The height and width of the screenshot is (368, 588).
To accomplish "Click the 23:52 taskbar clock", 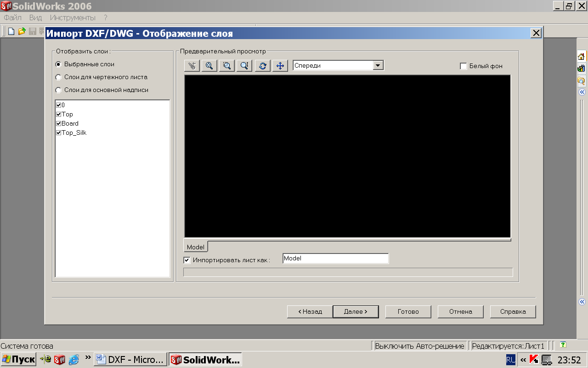I will tap(569, 360).
